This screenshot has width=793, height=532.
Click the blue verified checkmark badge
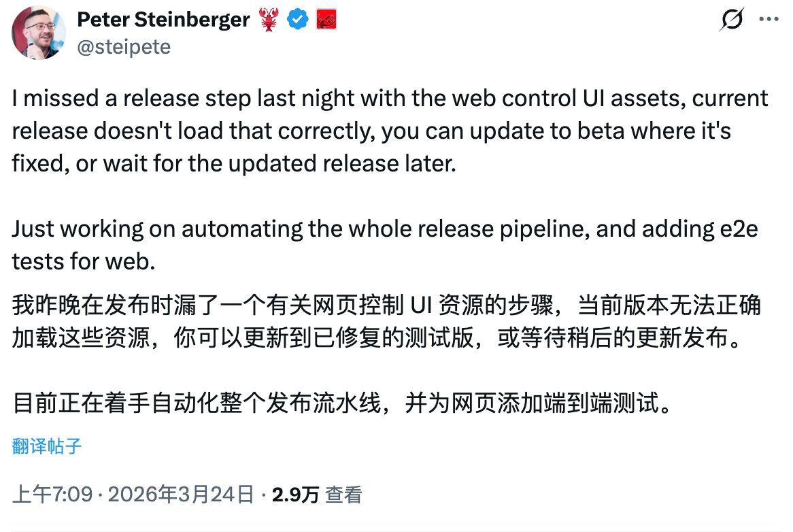click(x=297, y=20)
